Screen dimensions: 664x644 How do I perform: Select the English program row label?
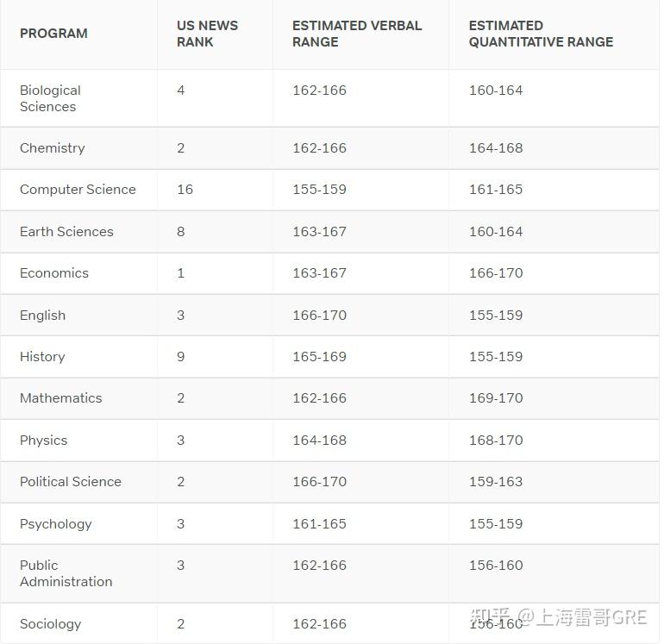tap(42, 316)
